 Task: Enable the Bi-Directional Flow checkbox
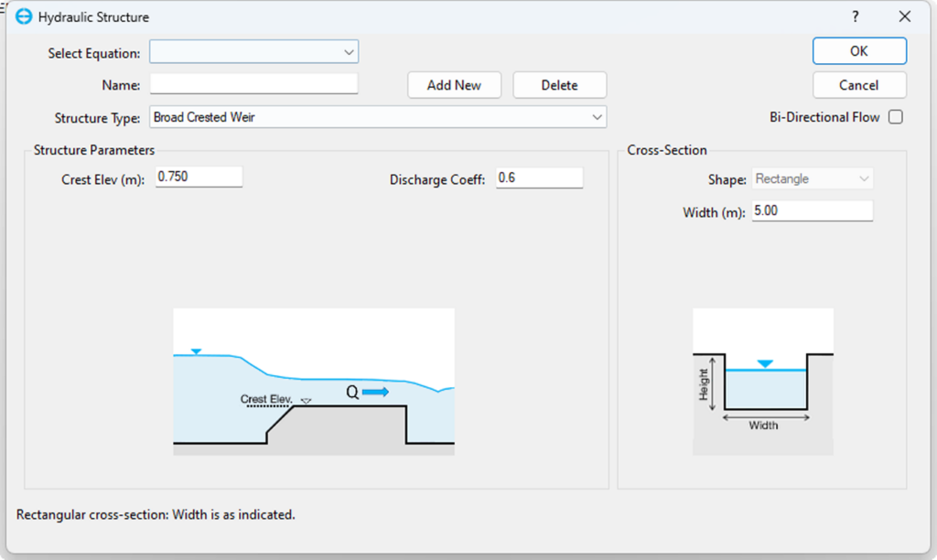coord(895,117)
